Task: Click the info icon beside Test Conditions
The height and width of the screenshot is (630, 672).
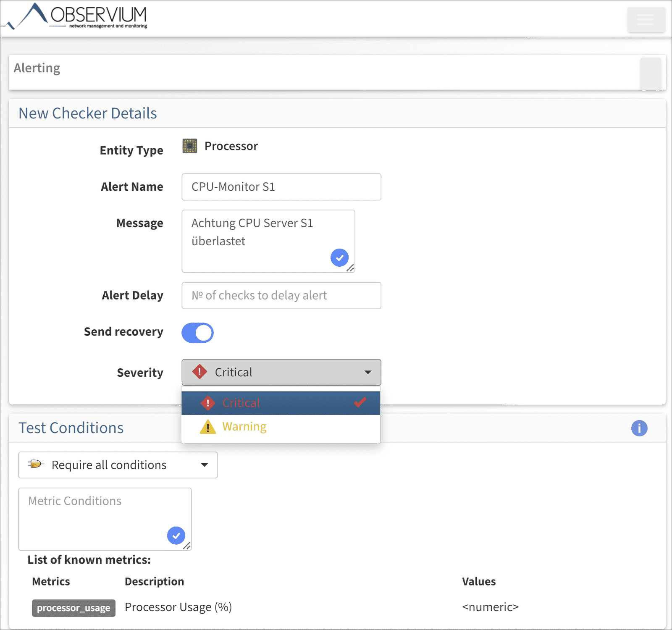Action: point(639,428)
